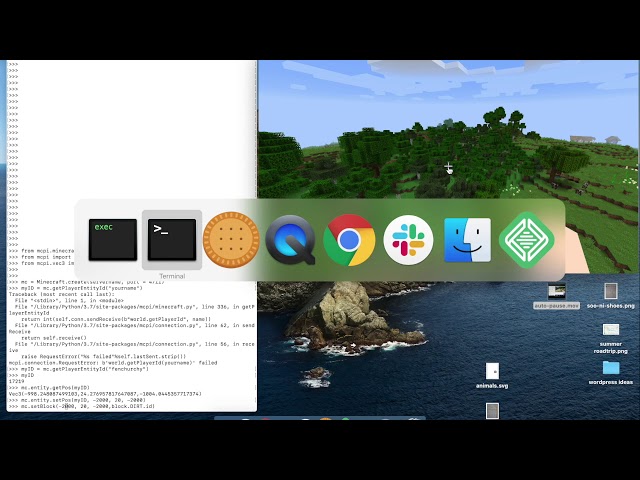Choose the cookie biscuit app icon in the switcher

tap(231, 240)
